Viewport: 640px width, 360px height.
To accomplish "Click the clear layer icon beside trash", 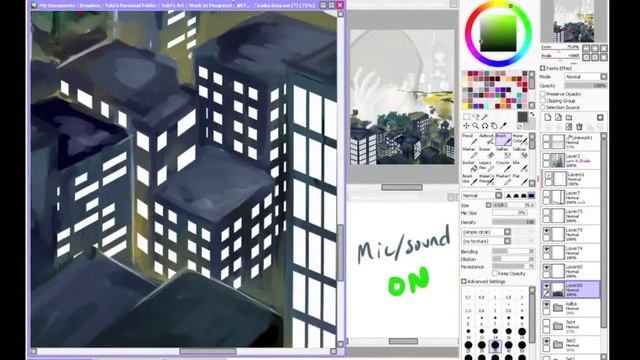I will tap(569, 127).
